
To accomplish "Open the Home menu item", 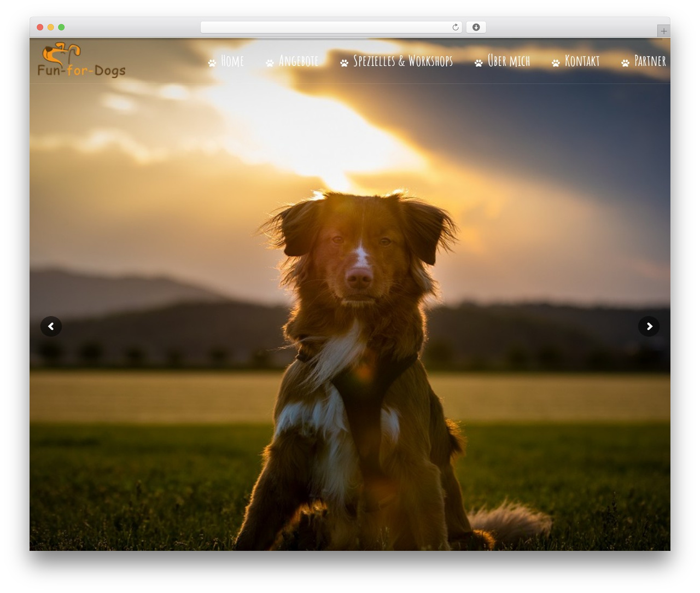I will tap(232, 61).
